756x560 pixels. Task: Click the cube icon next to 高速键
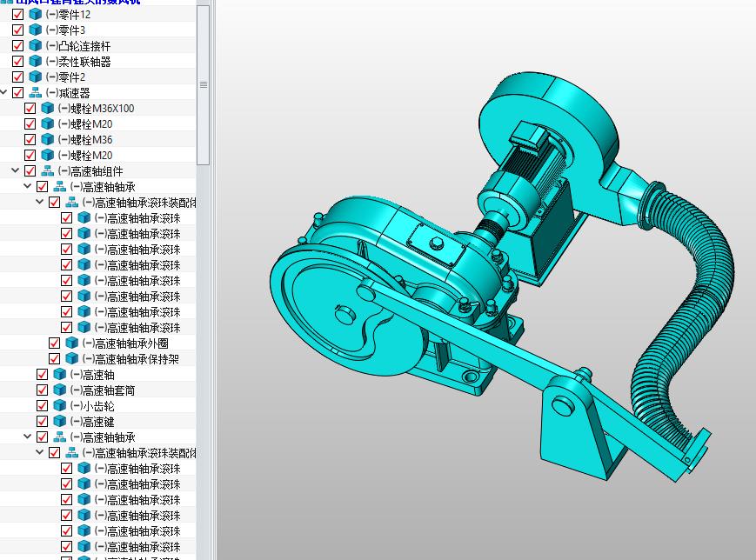[x=60, y=422]
